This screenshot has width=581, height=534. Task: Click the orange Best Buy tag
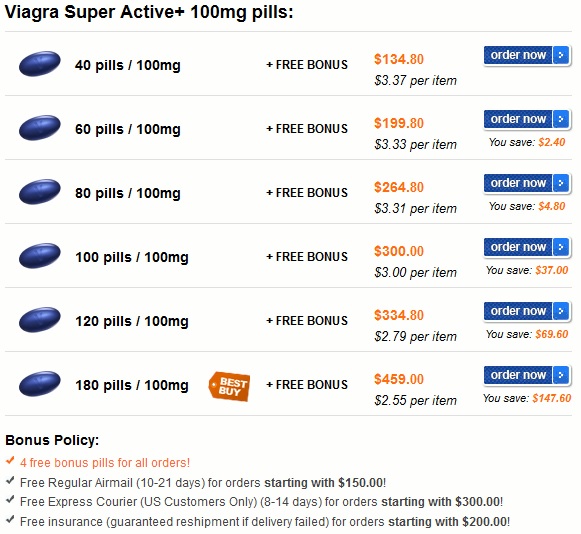229,386
